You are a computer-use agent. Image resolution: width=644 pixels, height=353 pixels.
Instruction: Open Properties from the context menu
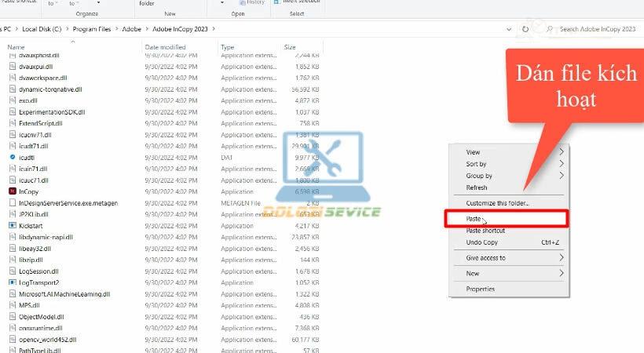tap(480, 289)
